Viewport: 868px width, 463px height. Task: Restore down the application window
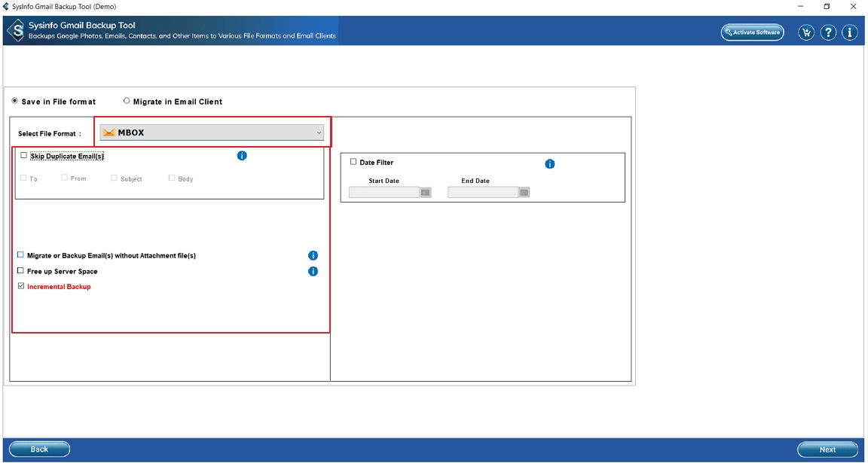pos(827,7)
